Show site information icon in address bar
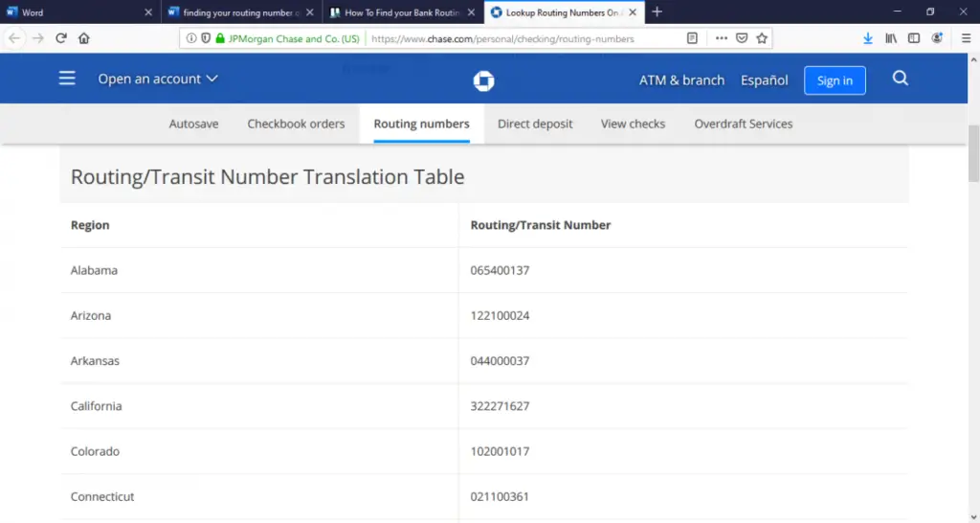 191,38
